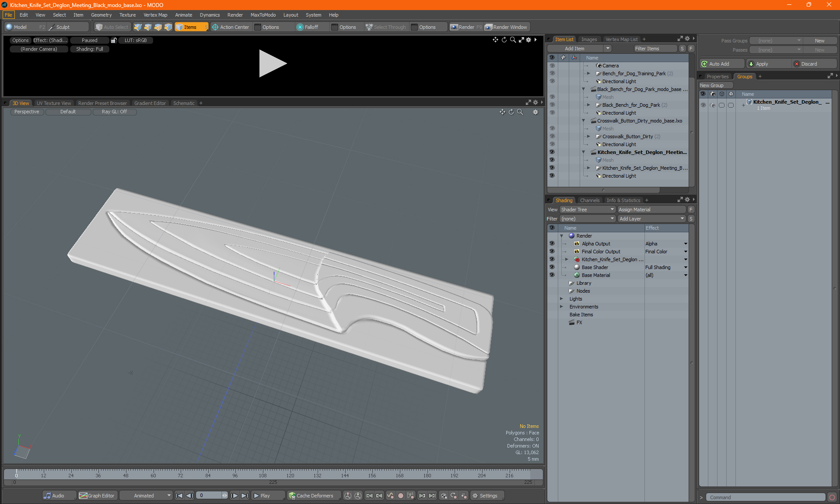Hide the Base Material shader layer

552,275
